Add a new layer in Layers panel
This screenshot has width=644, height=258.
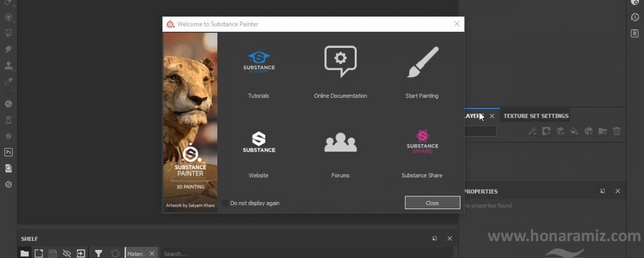coord(560,131)
